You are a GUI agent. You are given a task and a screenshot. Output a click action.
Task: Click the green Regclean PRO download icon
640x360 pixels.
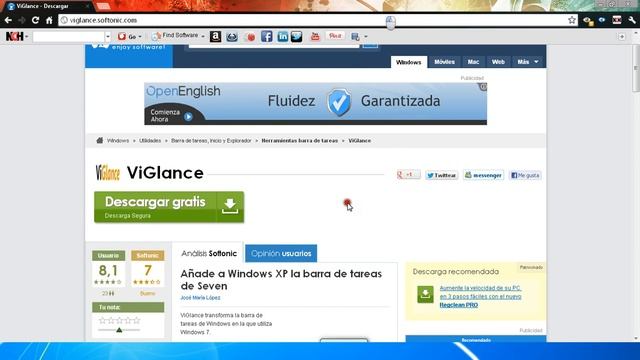point(425,294)
